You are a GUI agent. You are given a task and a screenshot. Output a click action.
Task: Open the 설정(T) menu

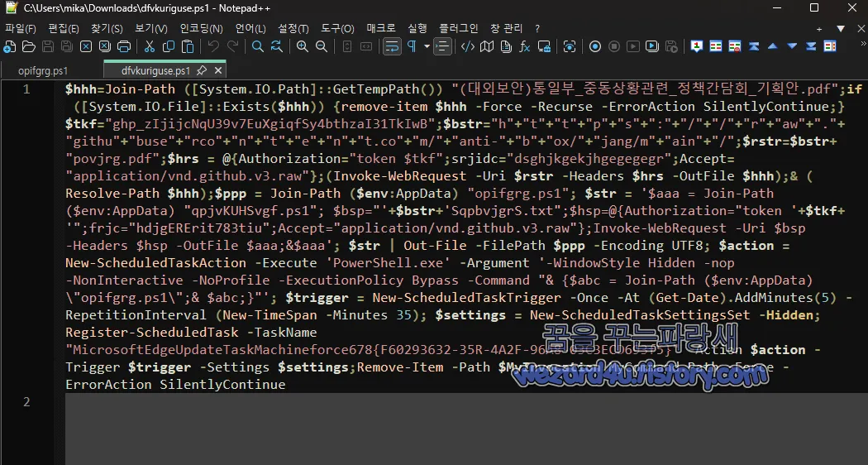click(293, 28)
